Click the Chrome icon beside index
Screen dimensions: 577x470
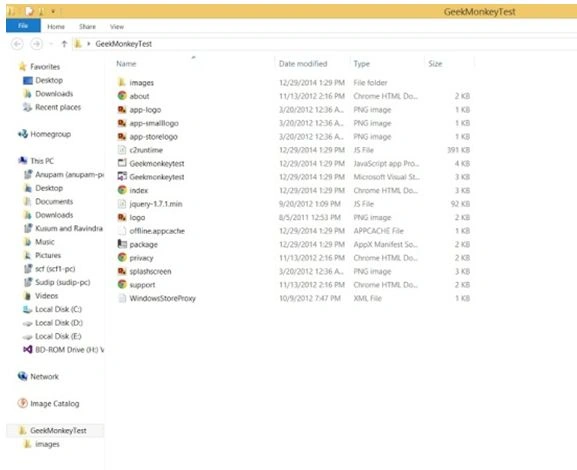[122, 190]
